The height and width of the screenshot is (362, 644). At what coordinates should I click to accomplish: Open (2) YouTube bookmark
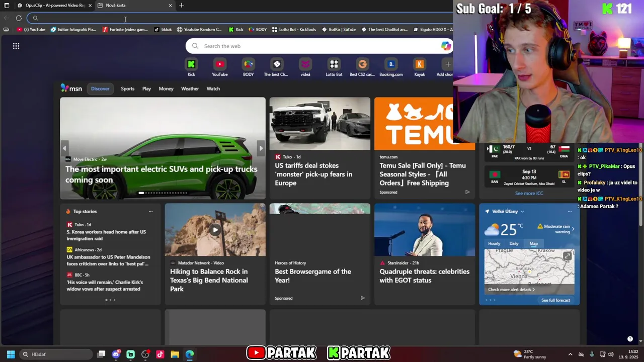tap(31, 30)
